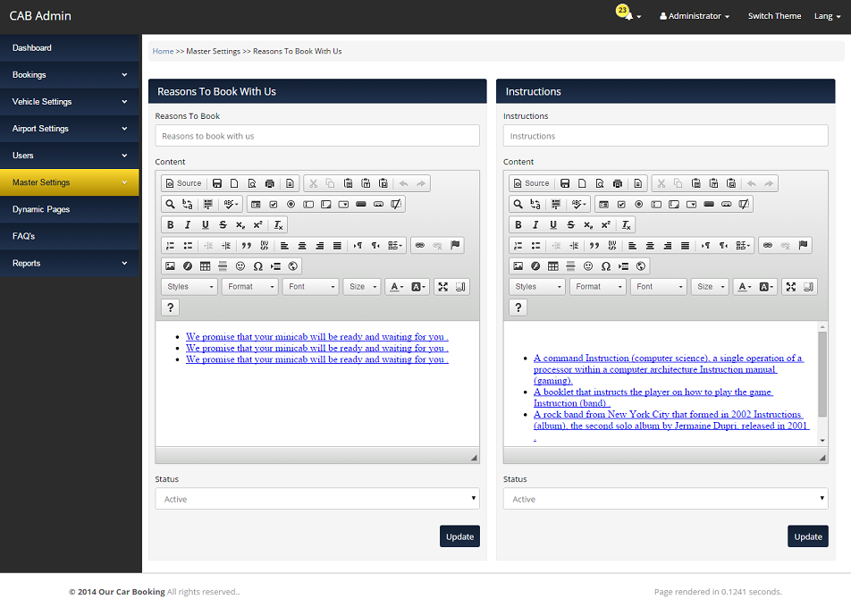Insert numbered list in Reasons editor
Viewport: 851px width, 616px height.
pyautogui.click(x=171, y=245)
